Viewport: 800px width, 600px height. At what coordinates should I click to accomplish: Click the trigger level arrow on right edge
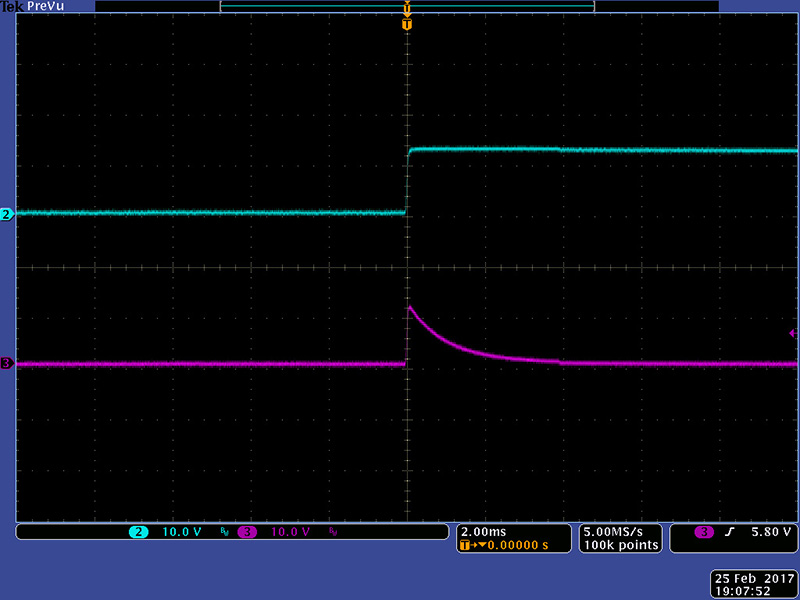[793, 333]
